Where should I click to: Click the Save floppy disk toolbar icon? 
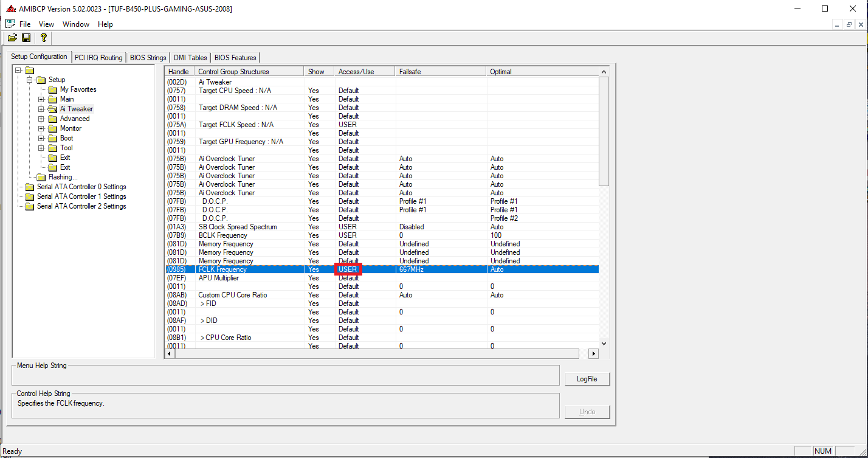click(x=26, y=38)
